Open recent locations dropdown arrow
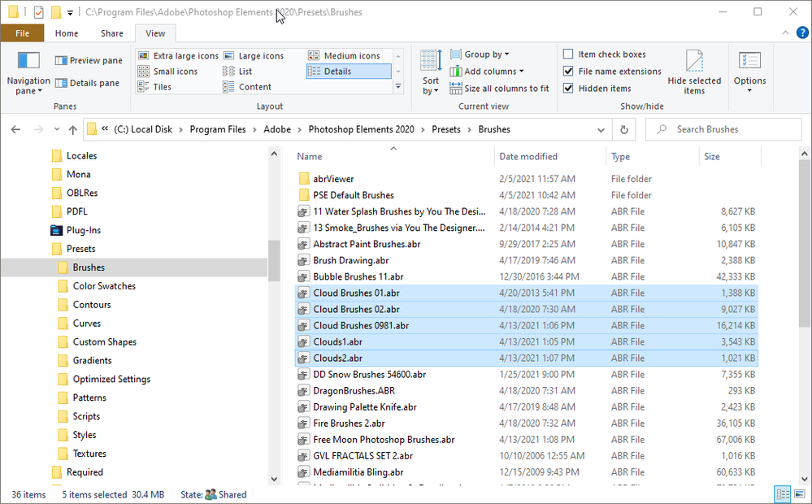The image size is (812, 504). tap(56, 129)
